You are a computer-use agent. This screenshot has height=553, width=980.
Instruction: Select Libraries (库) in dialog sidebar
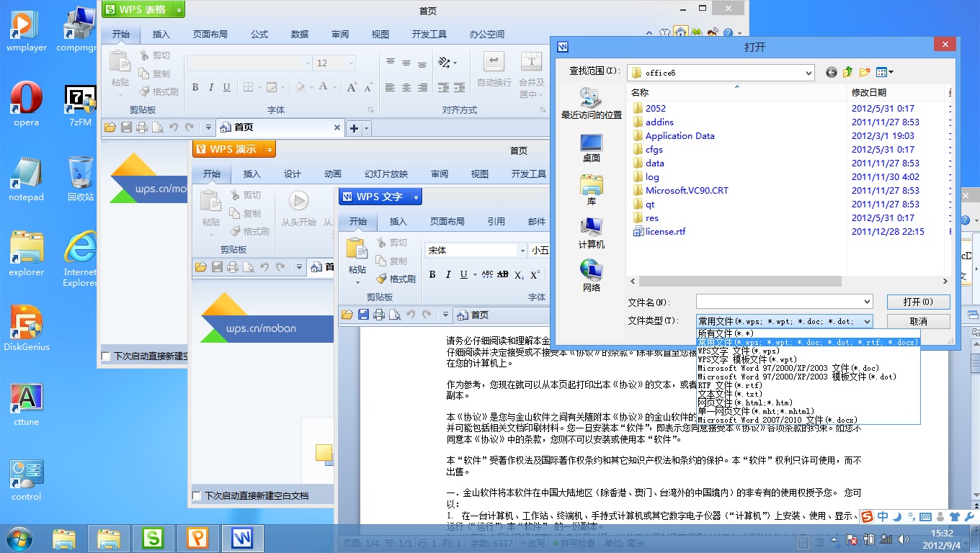(591, 190)
